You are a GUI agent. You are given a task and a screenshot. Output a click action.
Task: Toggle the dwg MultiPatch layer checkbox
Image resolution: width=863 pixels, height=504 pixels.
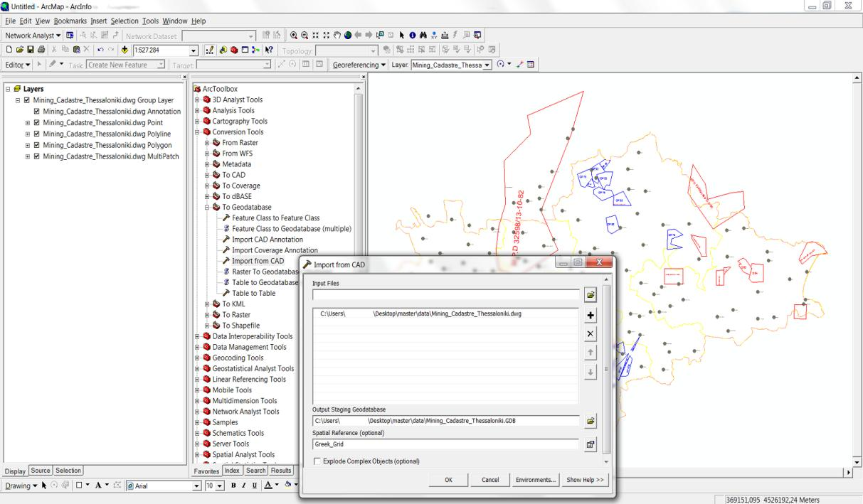37,157
